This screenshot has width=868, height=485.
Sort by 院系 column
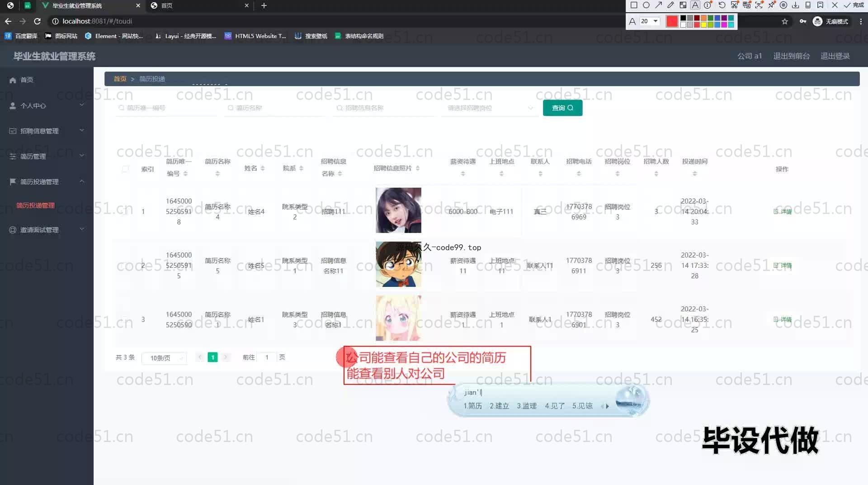pos(302,168)
